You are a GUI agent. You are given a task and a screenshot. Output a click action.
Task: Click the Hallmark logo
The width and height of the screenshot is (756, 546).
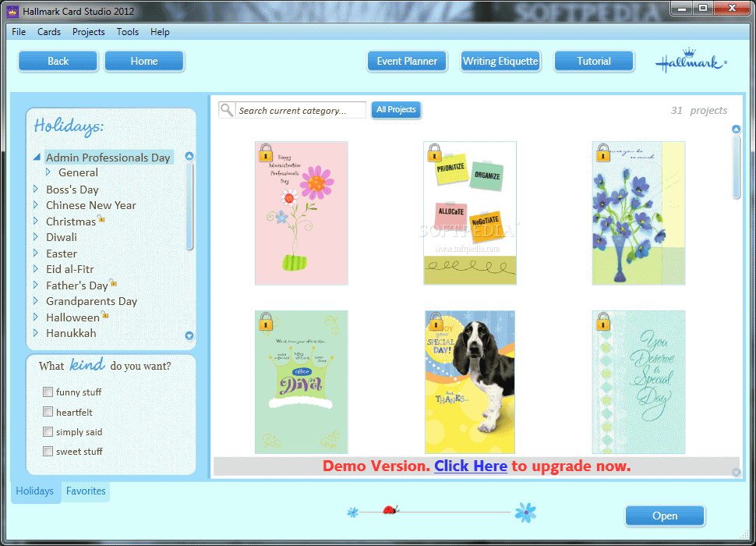pos(691,62)
